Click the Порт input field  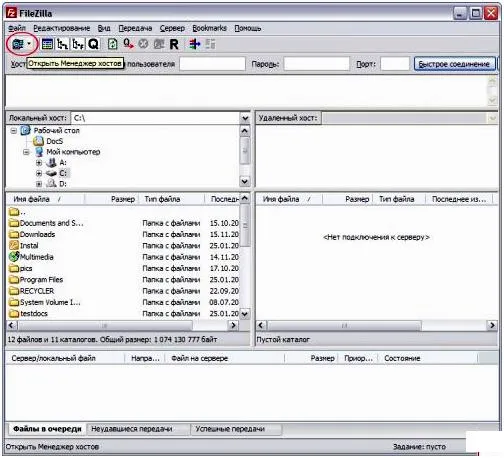[395, 63]
